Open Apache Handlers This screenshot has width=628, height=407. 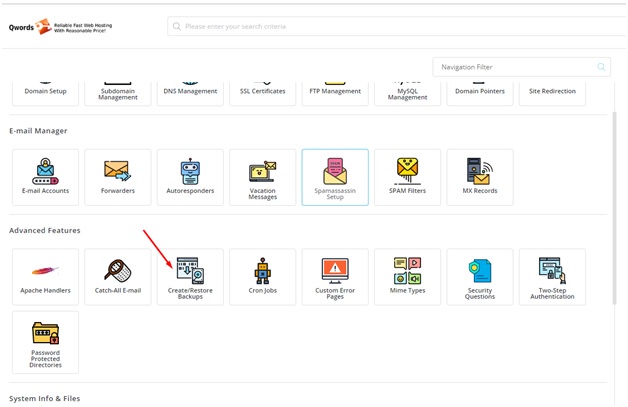point(45,276)
